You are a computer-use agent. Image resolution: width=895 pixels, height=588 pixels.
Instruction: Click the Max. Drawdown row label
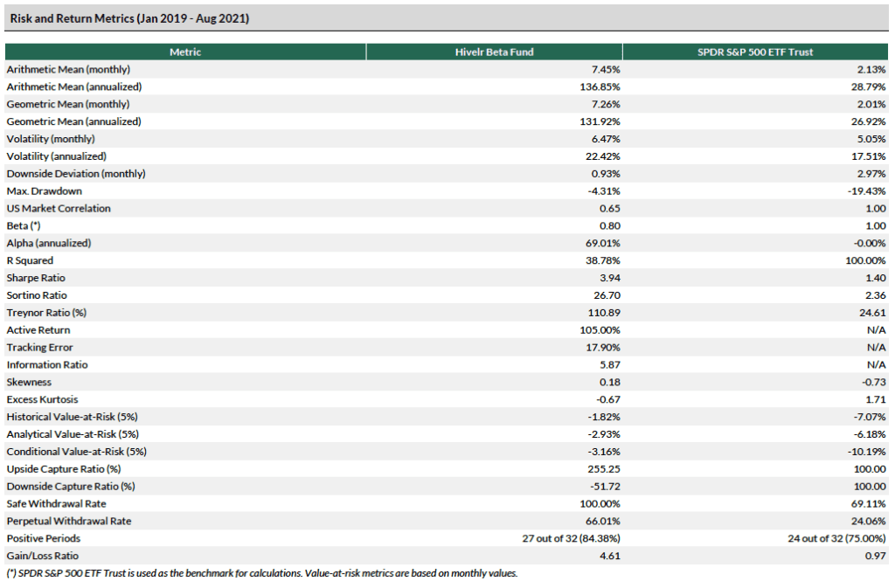click(x=45, y=191)
